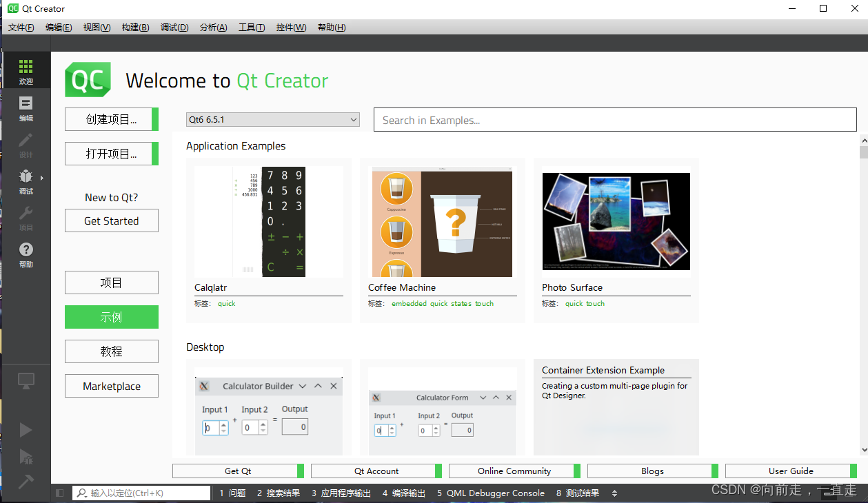The width and height of the screenshot is (868, 503).
Task: Click the examples vertical scrollbar thumb
Action: point(864,152)
